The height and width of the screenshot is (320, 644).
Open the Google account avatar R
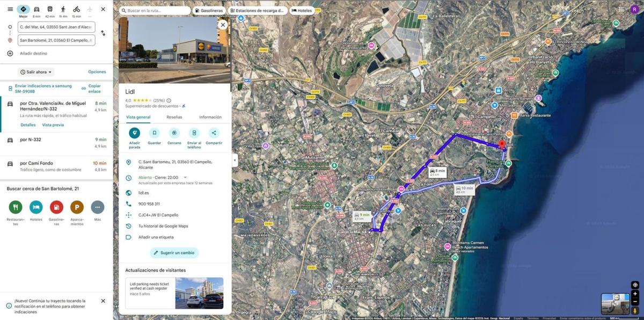tap(635, 9)
